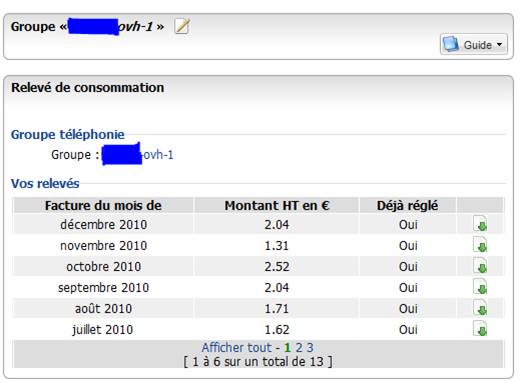Download the août 2010 invoice
This screenshot has height=383, width=521.
pyautogui.click(x=480, y=308)
